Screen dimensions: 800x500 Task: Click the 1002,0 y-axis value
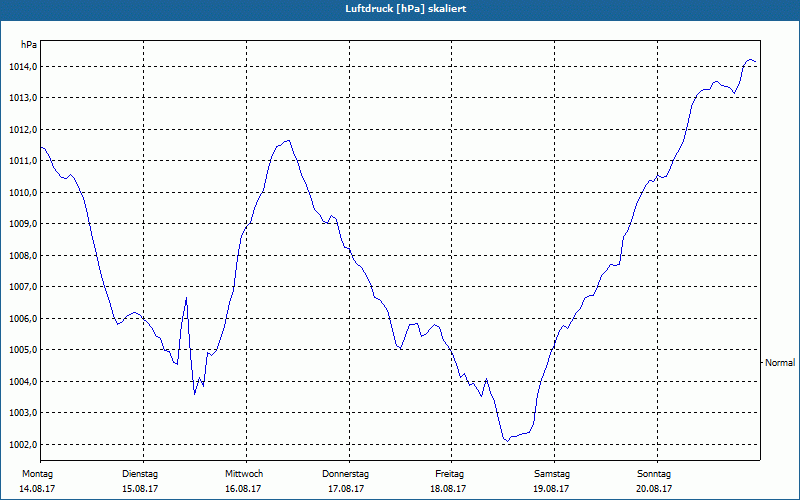pyautogui.click(x=23, y=445)
